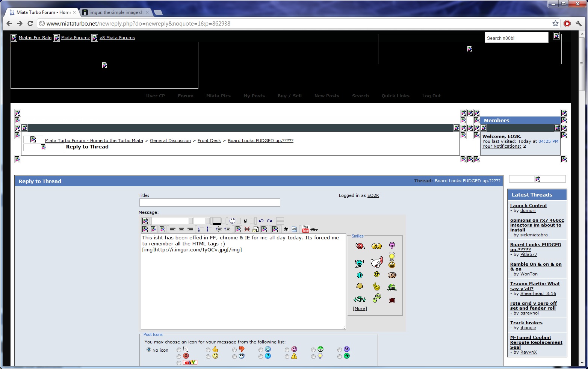Apply strikethrough with the ABC icon
This screenshot has height=369, width=588.
314,229
